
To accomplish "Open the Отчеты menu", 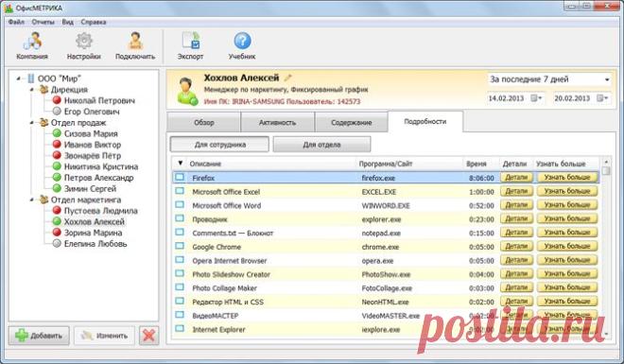I will [x=43, y=22].
